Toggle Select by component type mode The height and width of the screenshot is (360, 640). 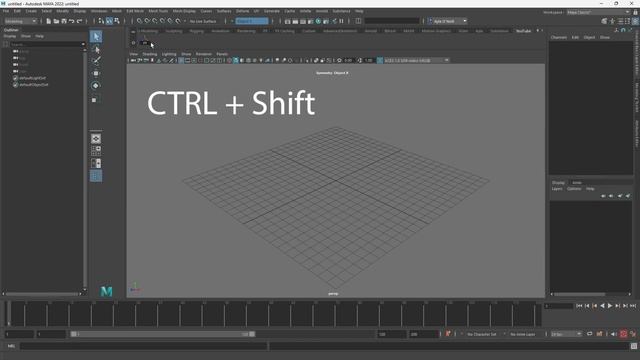pos(117,21)
